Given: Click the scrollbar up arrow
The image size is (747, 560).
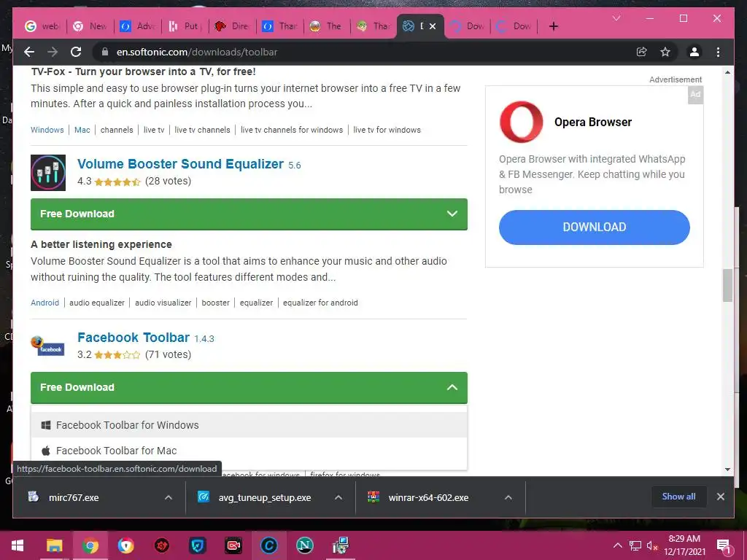Looking at the screenshot, I should coord(727,72).
